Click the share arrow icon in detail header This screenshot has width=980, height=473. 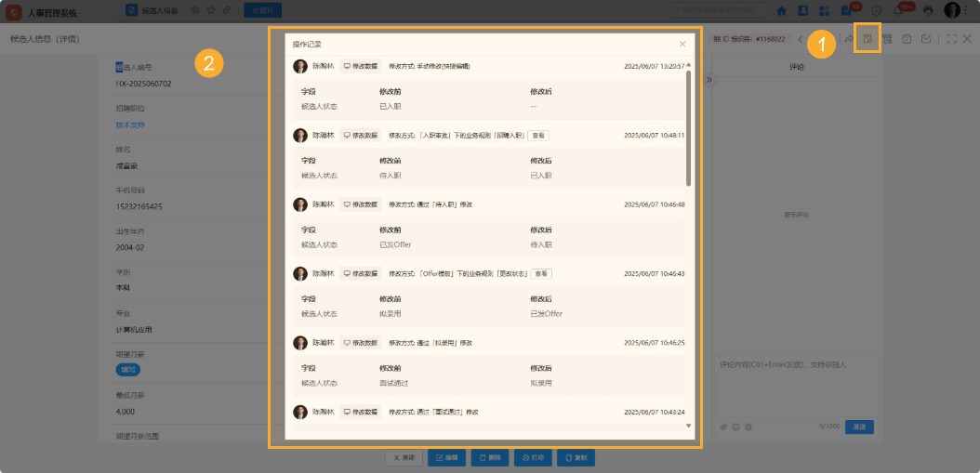(850, 39)
